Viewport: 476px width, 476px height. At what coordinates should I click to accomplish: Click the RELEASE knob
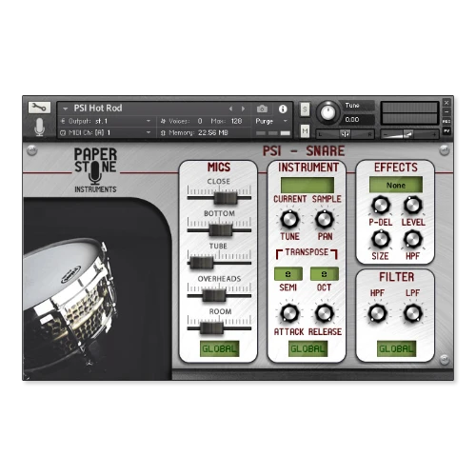[x=325, y=313]
